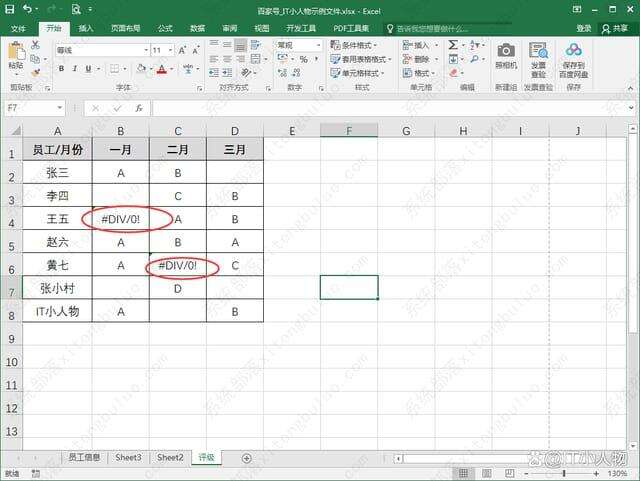This screenshot has width=640, height=481.
Task: Click Merge and Center icon
Action: pos(256,59)
